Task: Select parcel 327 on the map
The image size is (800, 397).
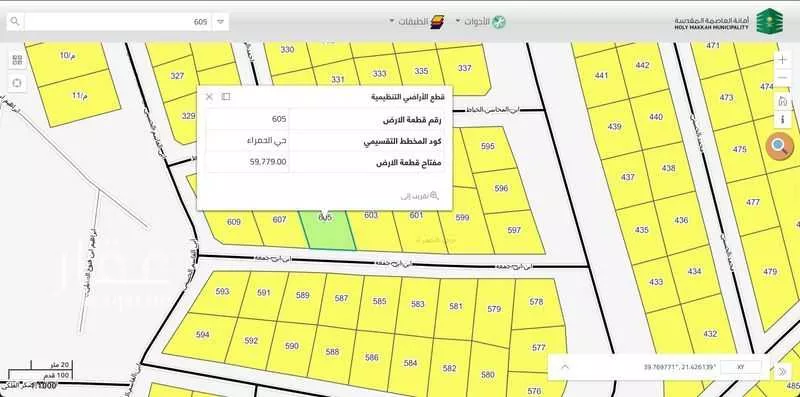Action: [x=177, y=76]
